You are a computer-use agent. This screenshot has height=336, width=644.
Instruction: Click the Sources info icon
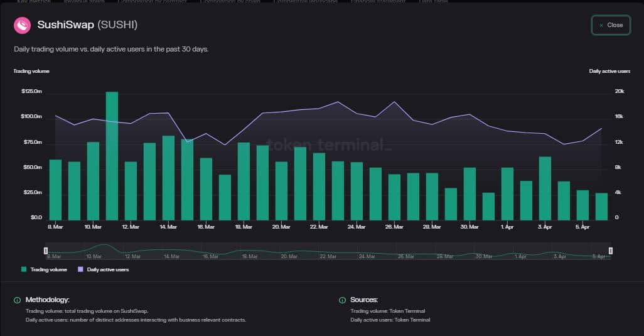[342, 300]
